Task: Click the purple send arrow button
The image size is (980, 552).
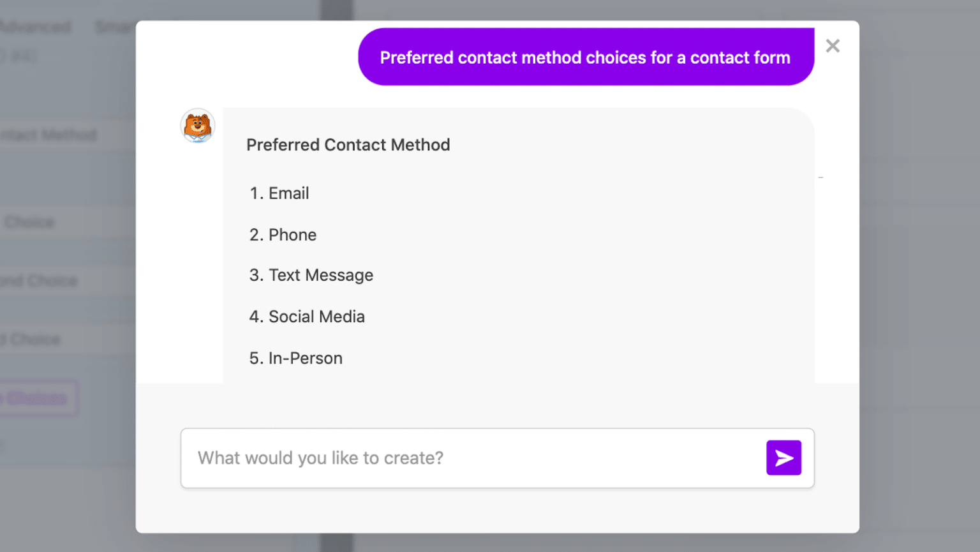Action: tap(783, 458)
